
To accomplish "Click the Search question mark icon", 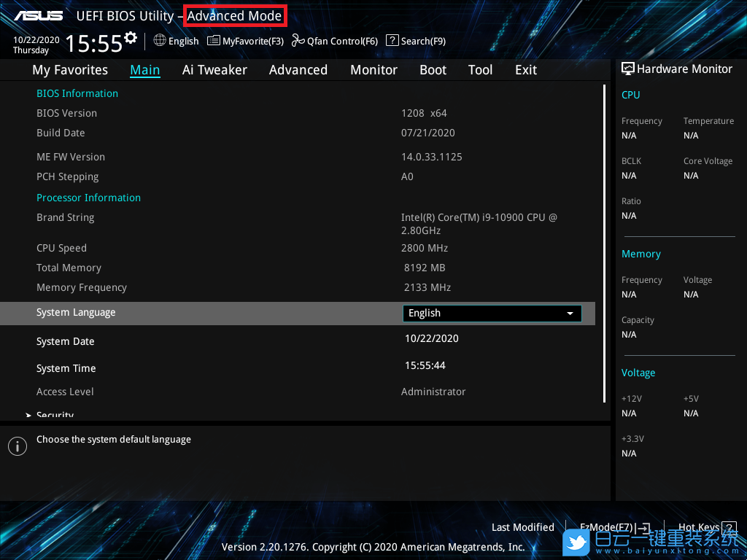I will (392, 41).
